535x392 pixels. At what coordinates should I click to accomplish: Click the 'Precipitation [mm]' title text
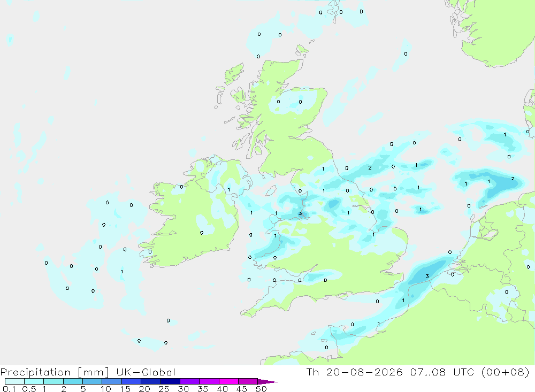[55, 372]
